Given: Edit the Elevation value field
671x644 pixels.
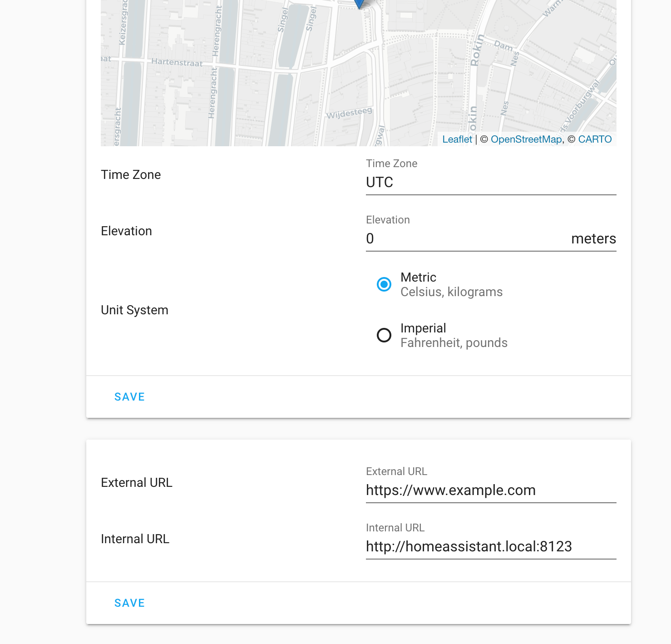Looking at the screenshot, I should click(x=466, y=239).
